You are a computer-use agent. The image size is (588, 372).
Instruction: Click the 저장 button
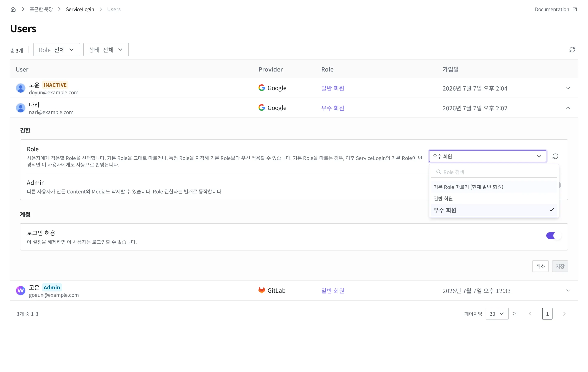coord(560,266)
